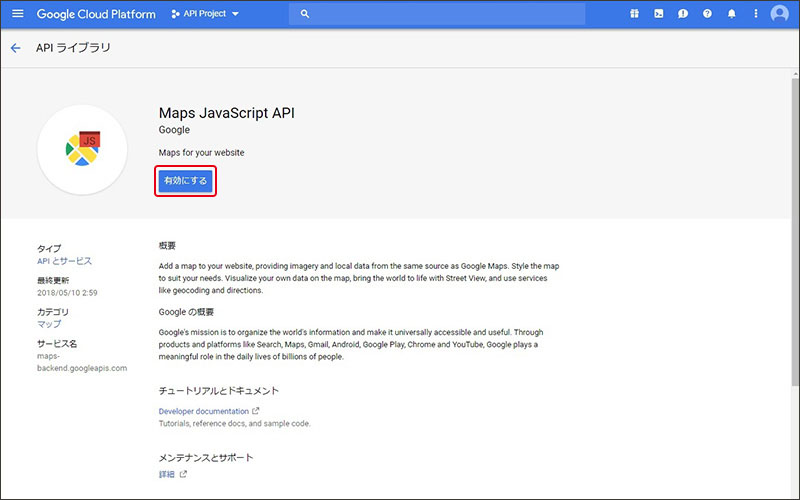Open Developer documentation link
Screen dimensions: 800x500
[204, 411]
